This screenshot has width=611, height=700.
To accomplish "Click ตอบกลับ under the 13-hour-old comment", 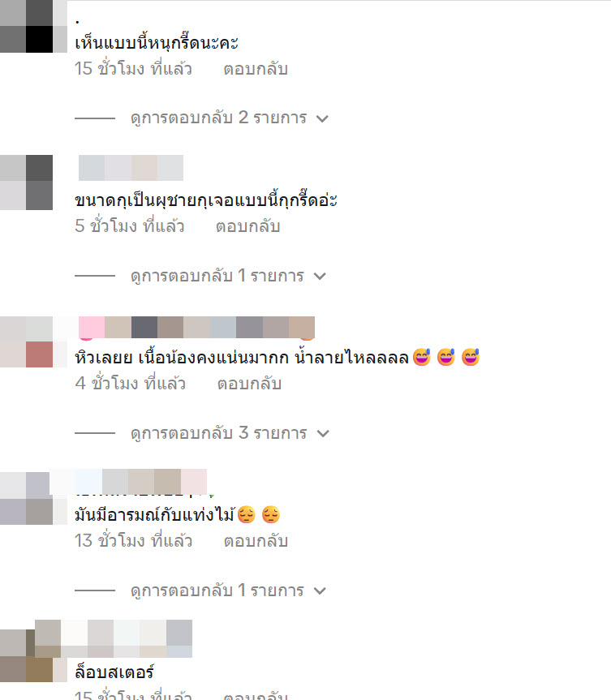I will pos(256,541).
